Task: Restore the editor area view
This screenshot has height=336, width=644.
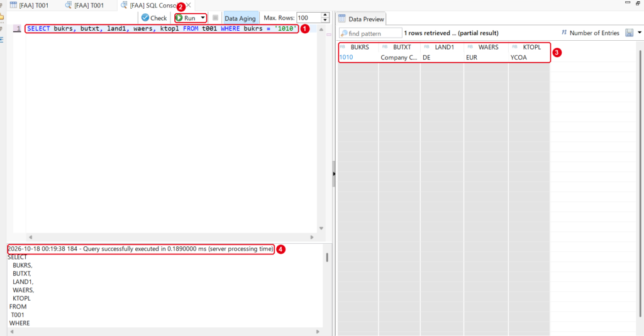Action: click(x=638, y=3)
